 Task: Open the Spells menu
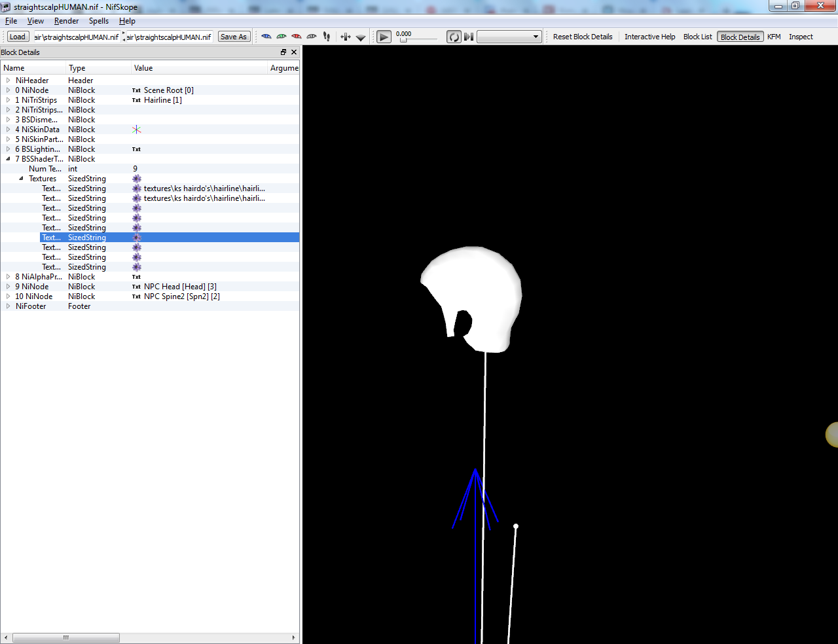[99, 21]
